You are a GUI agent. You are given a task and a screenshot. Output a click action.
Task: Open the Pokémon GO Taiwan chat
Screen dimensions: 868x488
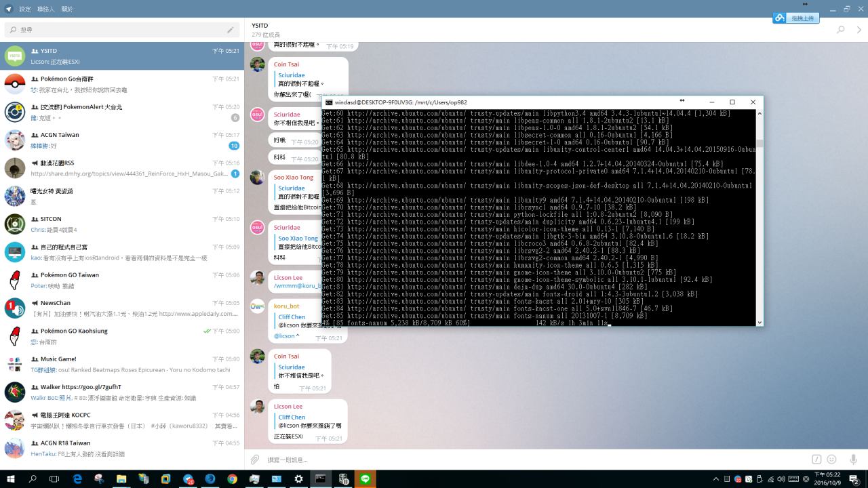(122, 280)
